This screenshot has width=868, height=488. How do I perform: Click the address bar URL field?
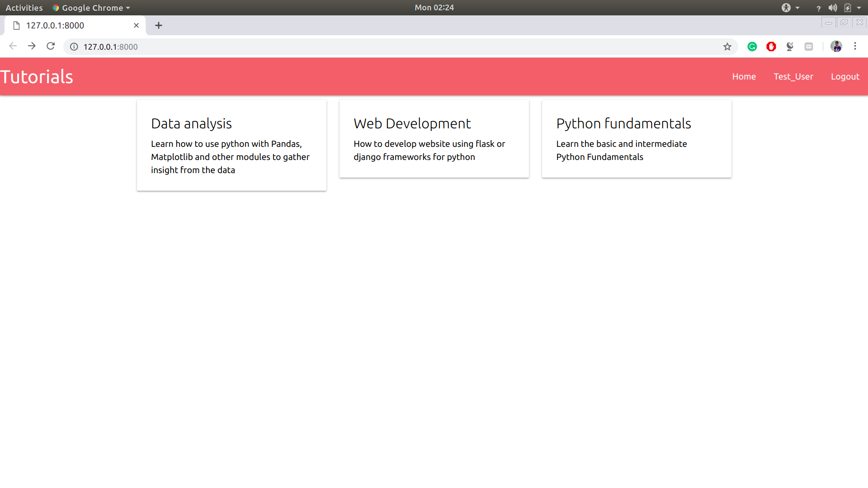[362, 47]
